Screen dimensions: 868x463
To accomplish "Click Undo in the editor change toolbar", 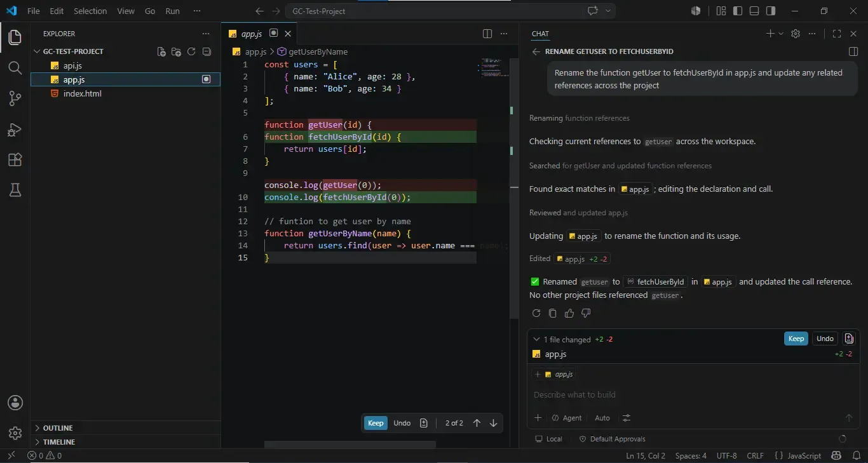I will point(402,423).
